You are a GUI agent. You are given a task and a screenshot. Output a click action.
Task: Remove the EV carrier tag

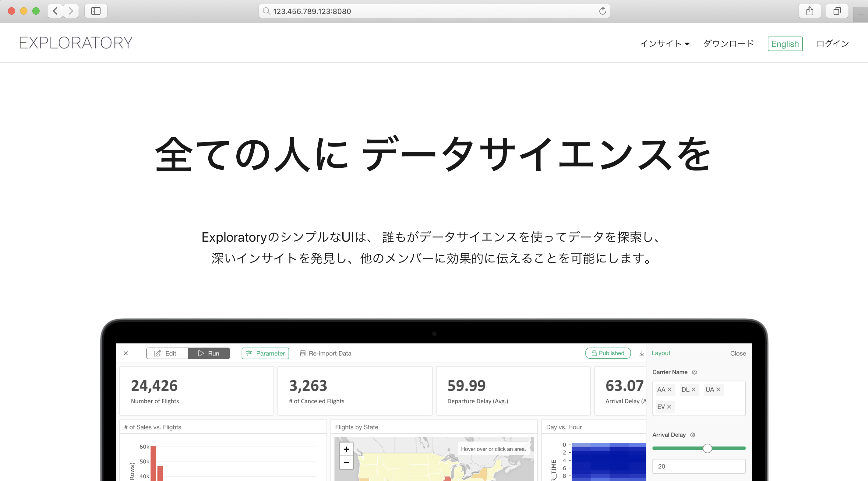click(669, 406)
